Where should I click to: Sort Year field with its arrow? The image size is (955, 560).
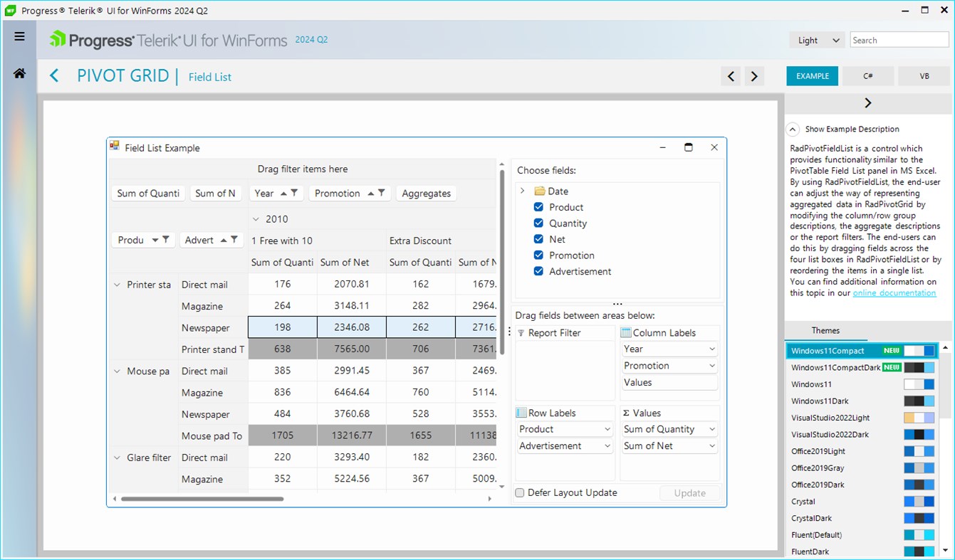point(283,193)
